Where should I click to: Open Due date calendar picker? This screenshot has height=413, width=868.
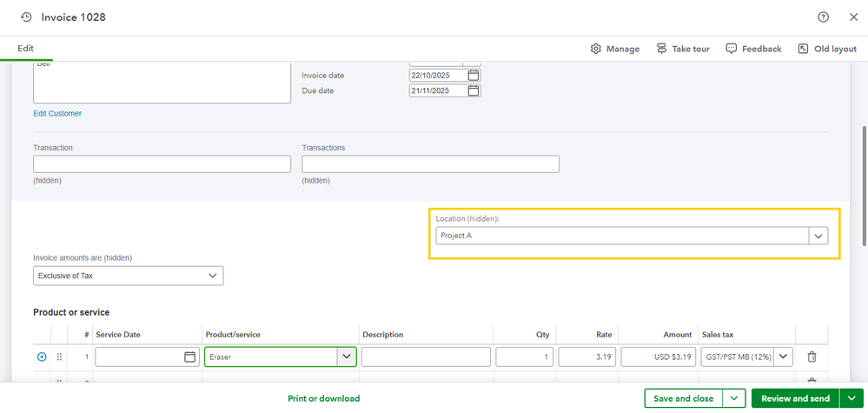pyautogui.click(x=474, y=90)
